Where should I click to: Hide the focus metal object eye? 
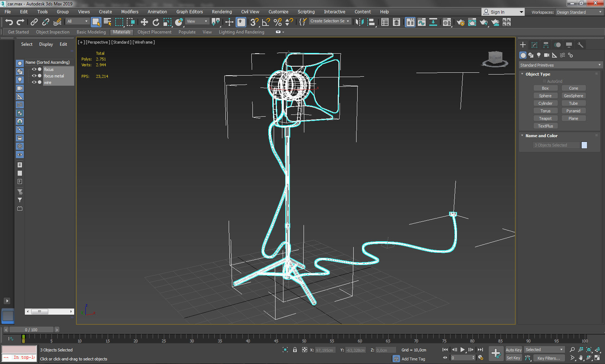pyautogui.click(x=34, y=76)
